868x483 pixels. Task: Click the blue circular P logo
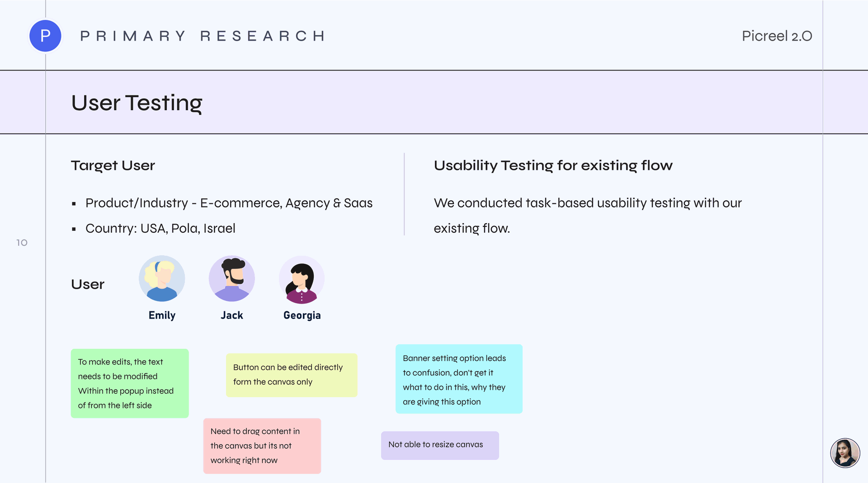click(x=45, y=36)
